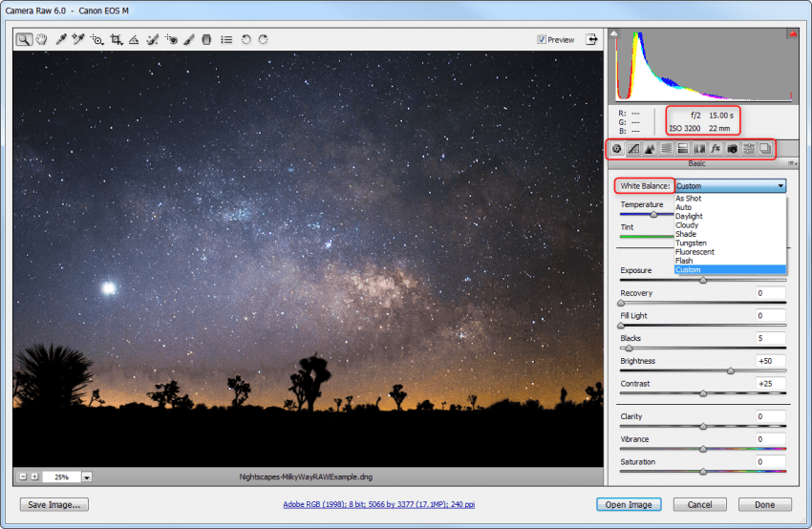Click the zoom out minus button

pos(23,476)
